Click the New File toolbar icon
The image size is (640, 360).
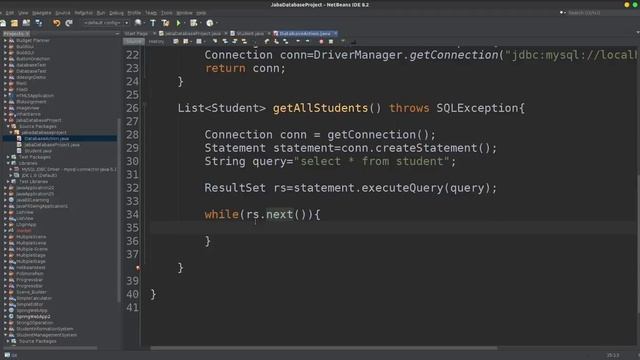coord(3,23)
